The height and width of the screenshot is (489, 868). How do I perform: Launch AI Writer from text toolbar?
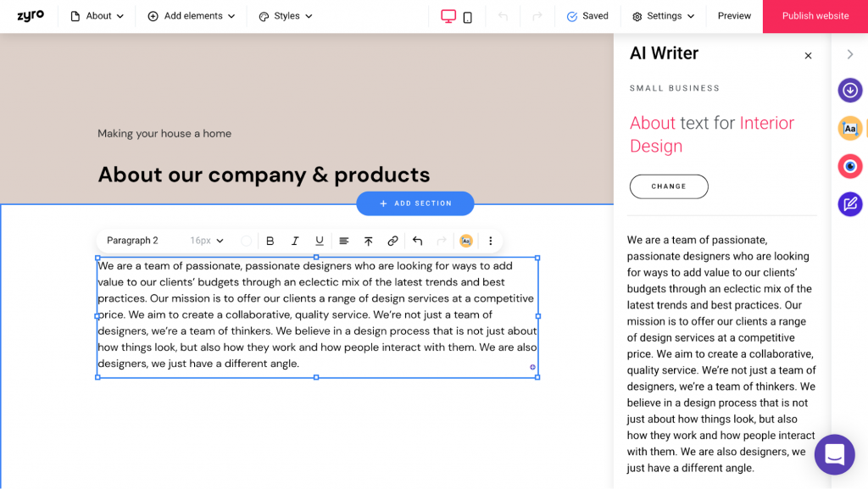(466, 241)
